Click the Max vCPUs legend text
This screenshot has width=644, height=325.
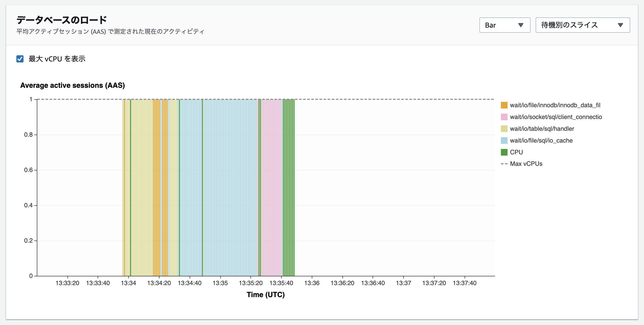point(526,164)
